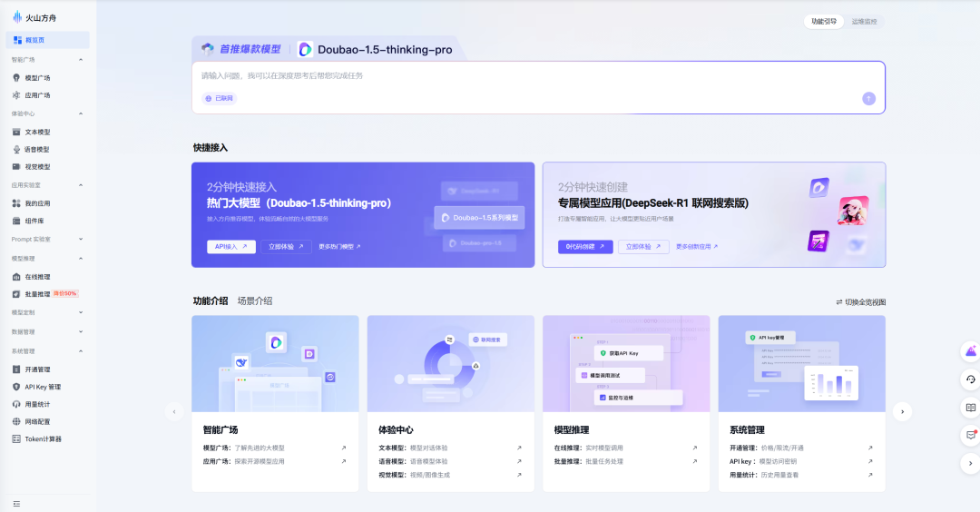Select the 功能引导 top tab
Viewport: 980px width, 512px height.
point(824,21)
